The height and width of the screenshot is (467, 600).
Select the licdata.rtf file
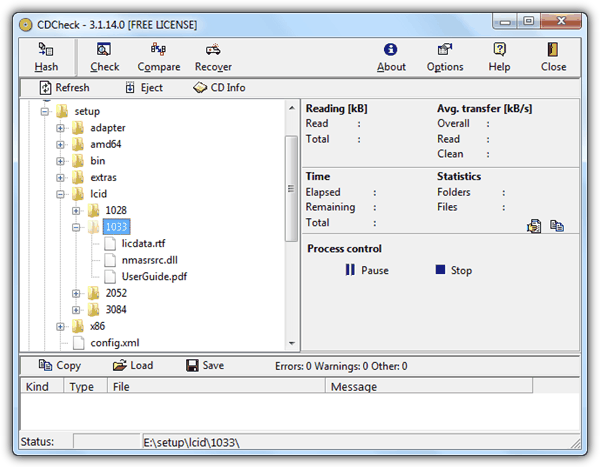click(x=143, y=243)
